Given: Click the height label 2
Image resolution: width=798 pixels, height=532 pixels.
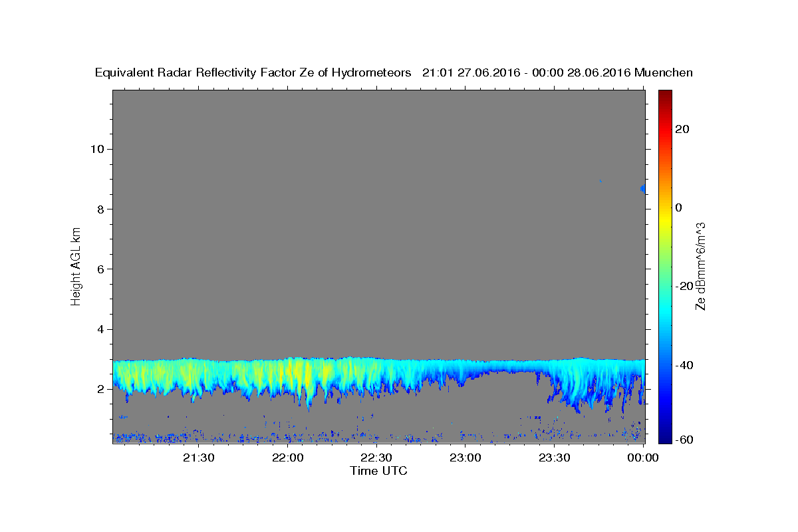Looking at the screenshot, I should pyautogui.click(x=101, y=389).
